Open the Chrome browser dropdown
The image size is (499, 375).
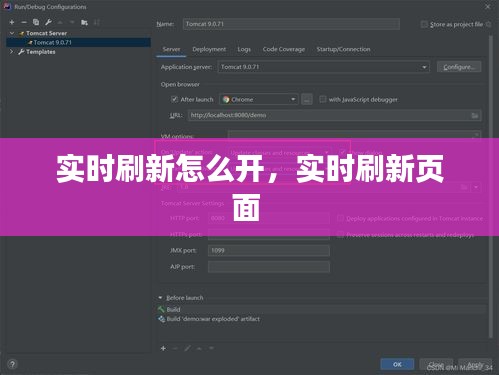click(x=293, y=99)
